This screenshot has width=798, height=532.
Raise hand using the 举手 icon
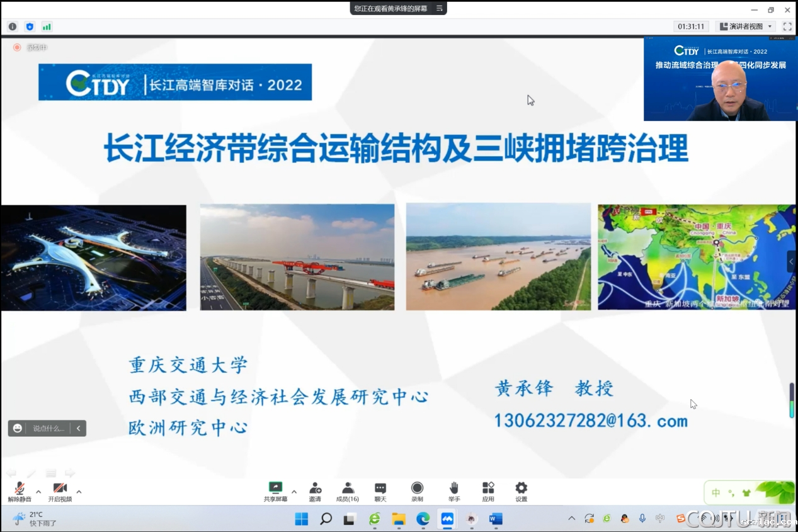click(x=453, y=492)
